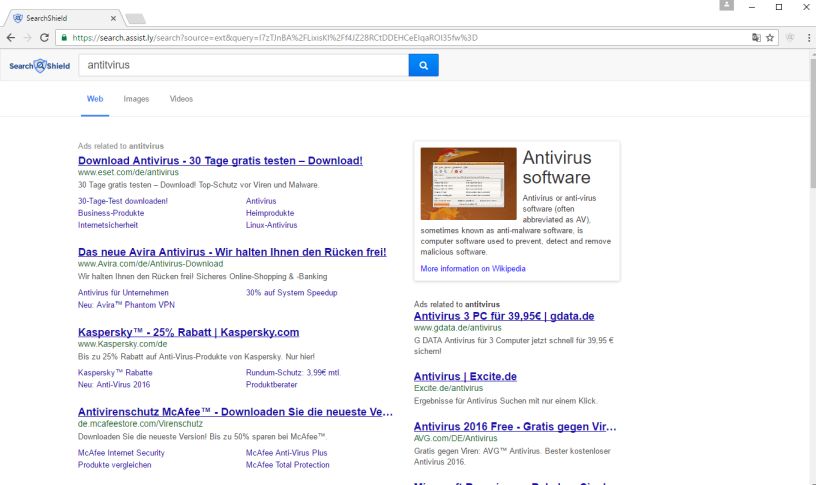Open More information on Wikipedia link
Screen dimensions: 816x485
[473, 269]
